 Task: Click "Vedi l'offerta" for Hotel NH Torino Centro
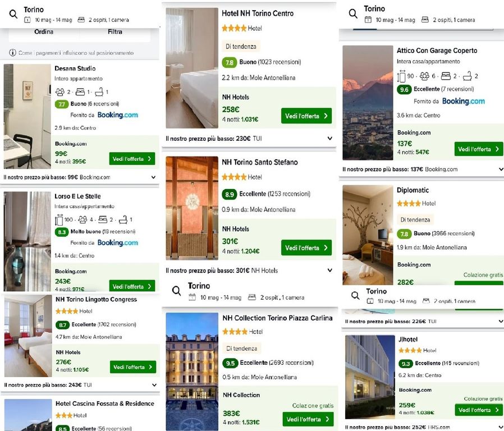[306, 116]
